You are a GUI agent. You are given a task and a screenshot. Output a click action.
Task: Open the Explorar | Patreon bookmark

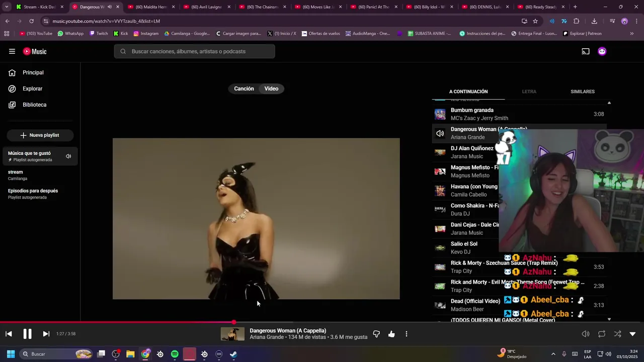click(x=582, y=34)
